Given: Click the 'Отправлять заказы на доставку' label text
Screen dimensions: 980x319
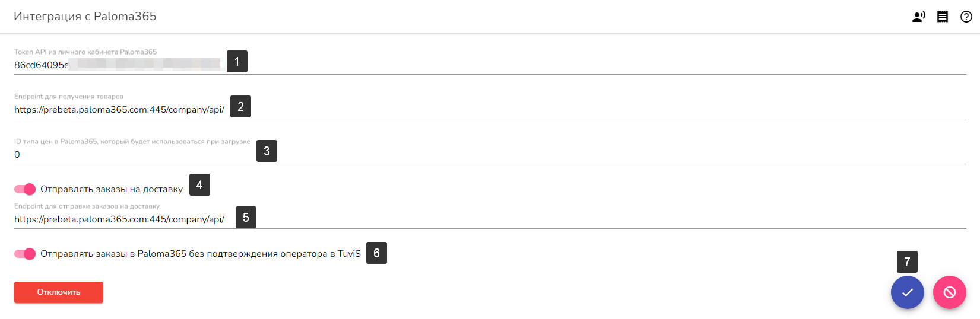Looking at the screenshot, I should tap(112, 189).
